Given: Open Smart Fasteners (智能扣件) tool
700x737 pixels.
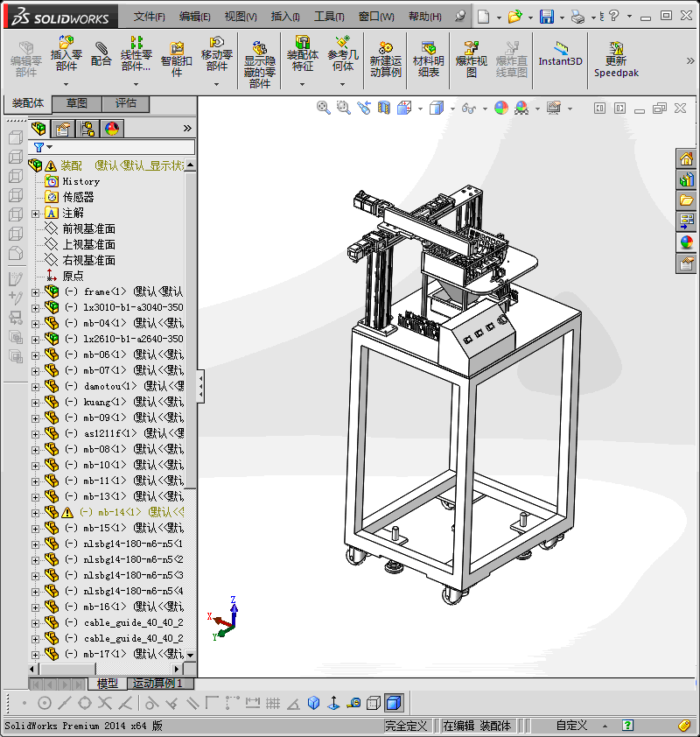Looking at the screenshot, I should [177, 60].
